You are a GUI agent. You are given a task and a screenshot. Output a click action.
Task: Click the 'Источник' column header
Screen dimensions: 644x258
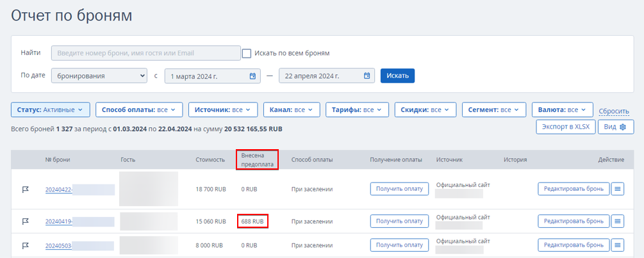[449, 159]
